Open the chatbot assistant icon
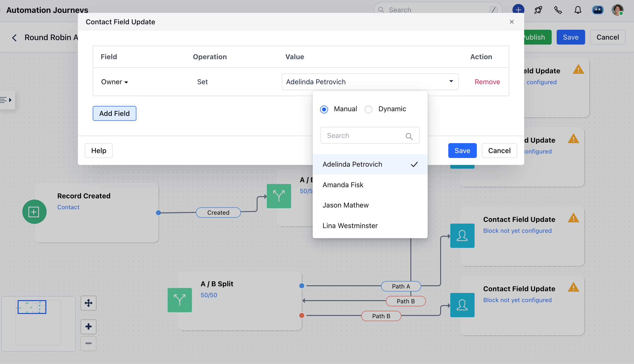This screenshot has height=364, width=634. (598, 10)
